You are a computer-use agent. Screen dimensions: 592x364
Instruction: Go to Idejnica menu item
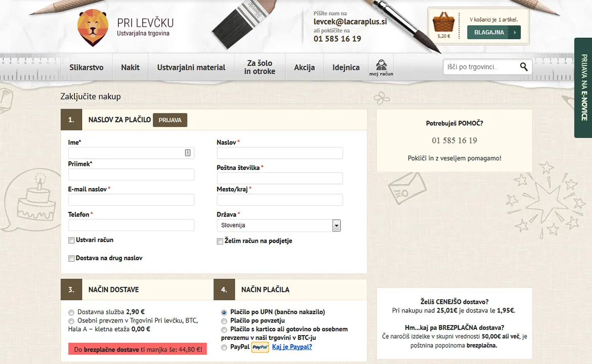346,68
